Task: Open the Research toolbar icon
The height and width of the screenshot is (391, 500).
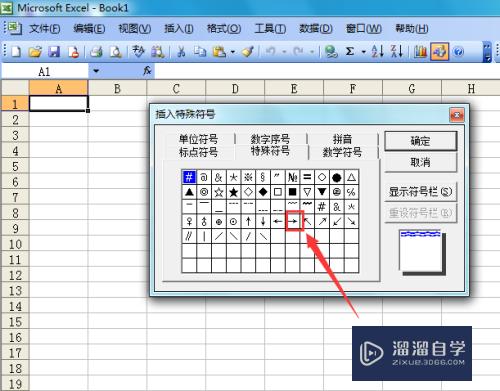Action: (x=158, y=52)
